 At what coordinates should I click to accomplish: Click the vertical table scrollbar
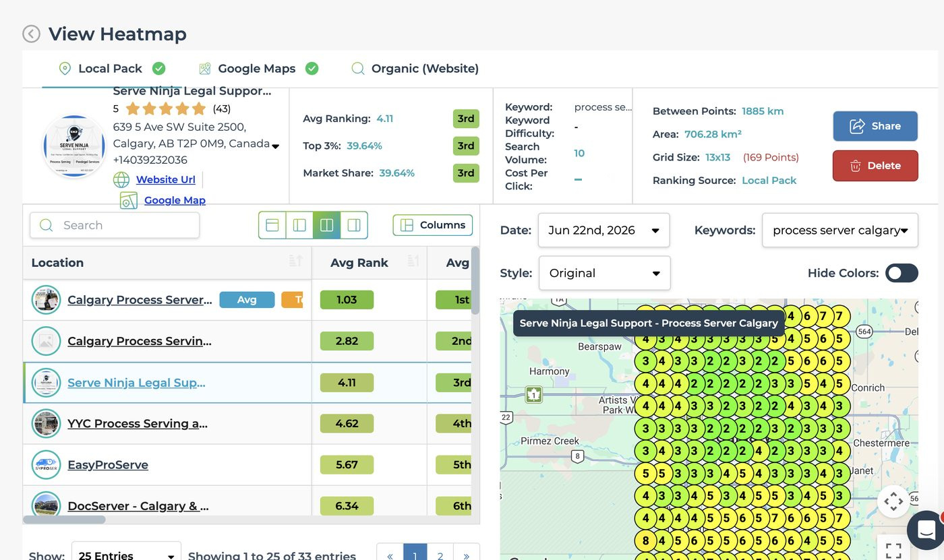475,281
